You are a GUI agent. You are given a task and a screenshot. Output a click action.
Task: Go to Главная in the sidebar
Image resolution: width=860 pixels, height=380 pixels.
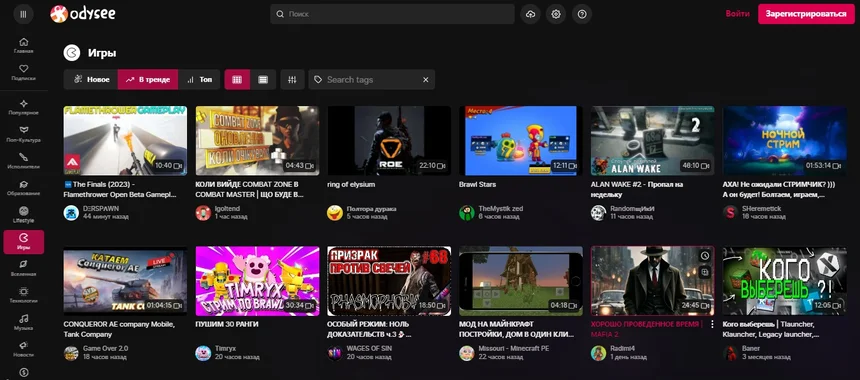[x=24, y=46]
